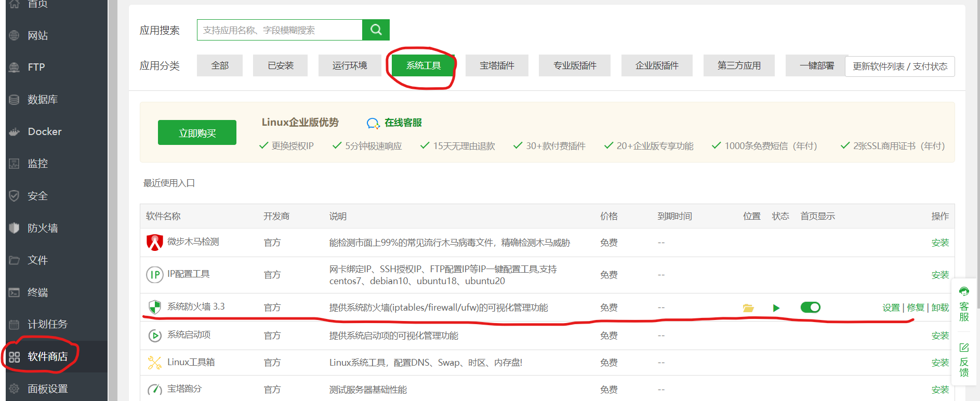Click the 系统防火墙 green shield icon

(155, 306)
